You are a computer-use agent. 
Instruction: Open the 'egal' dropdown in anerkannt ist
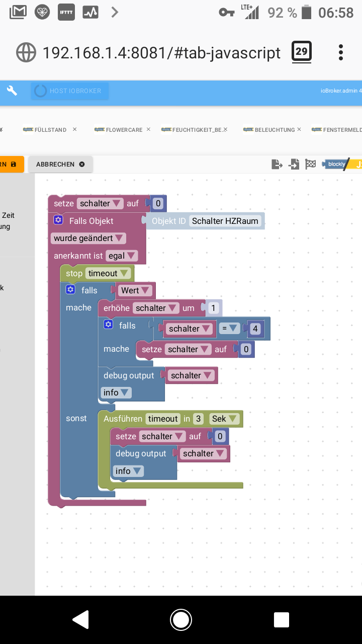[x=121, y=256]
